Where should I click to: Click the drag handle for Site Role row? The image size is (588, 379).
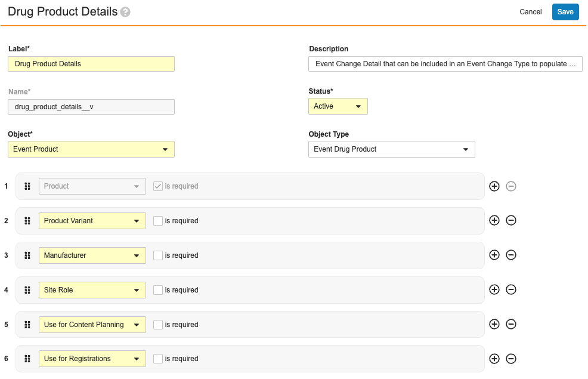point(27,290)
